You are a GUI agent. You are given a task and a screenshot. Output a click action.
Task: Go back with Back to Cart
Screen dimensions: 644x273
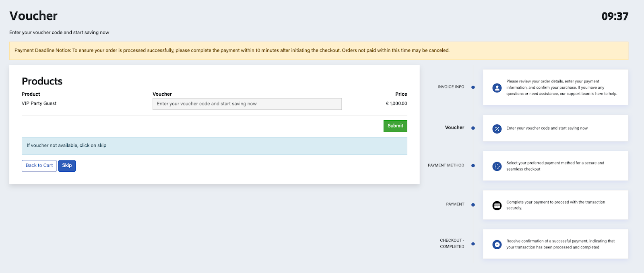39,166
